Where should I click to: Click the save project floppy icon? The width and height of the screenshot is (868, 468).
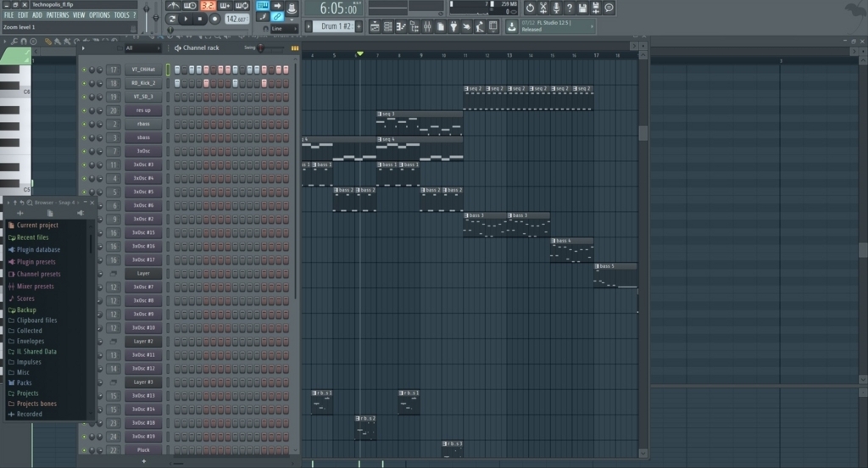(x=582, y=8)
